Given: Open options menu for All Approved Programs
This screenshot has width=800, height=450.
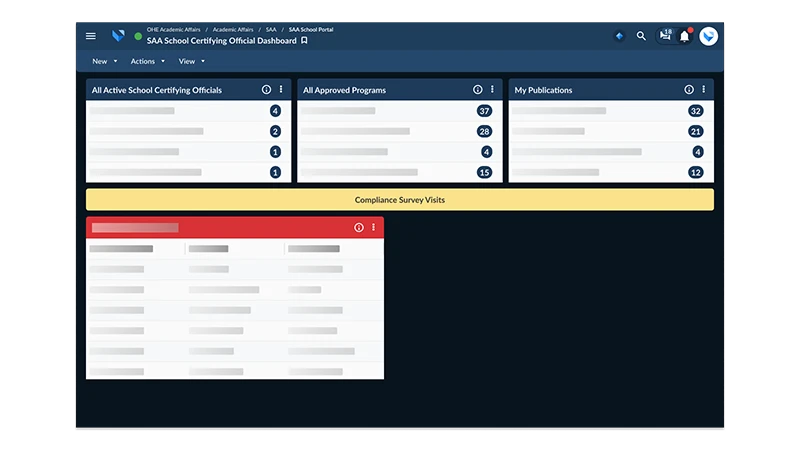Looking at the screenshot, I should point(492,89).
